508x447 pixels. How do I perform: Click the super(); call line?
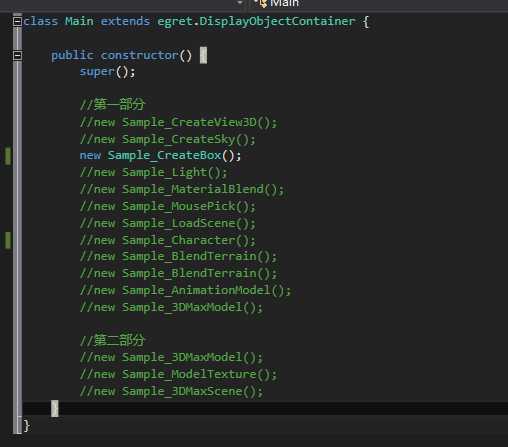[107, 72]
